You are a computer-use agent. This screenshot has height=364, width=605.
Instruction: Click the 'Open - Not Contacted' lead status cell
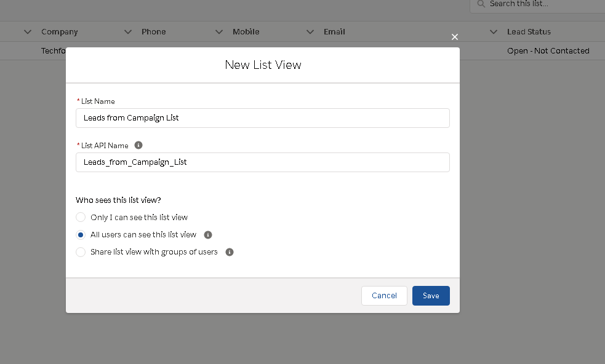click(548, 51)
